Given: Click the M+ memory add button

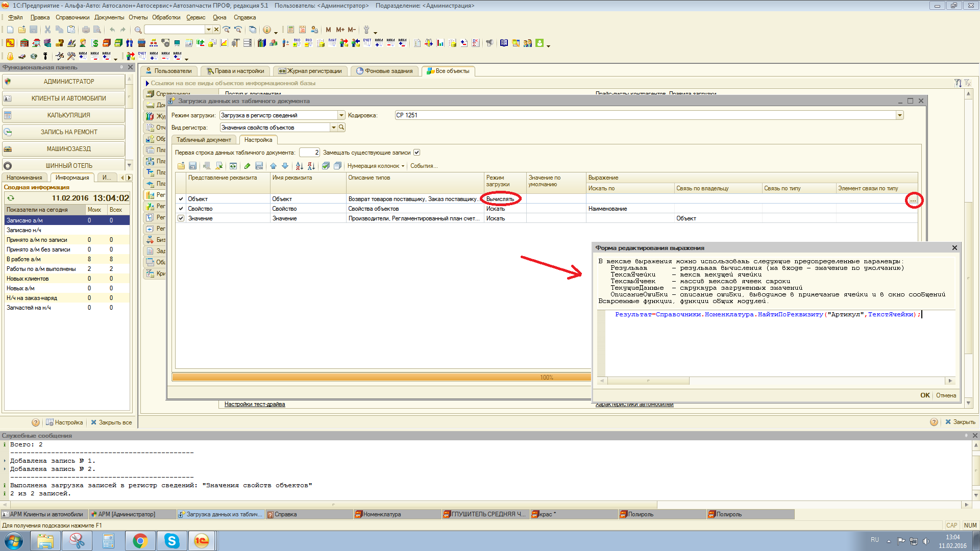Looking at the screenshot, I should coord(340,30).
